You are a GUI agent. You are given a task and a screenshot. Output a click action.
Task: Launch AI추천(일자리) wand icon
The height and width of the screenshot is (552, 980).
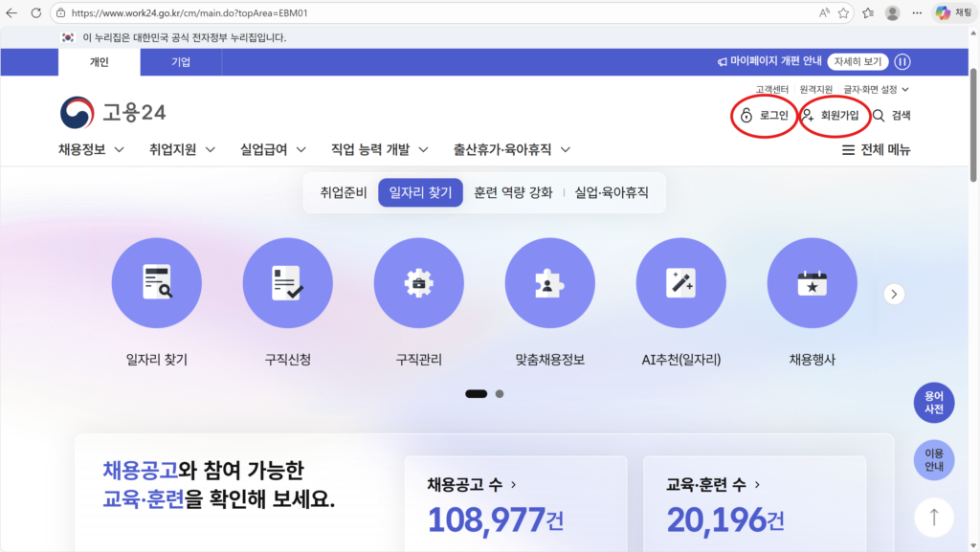point(680,282)
